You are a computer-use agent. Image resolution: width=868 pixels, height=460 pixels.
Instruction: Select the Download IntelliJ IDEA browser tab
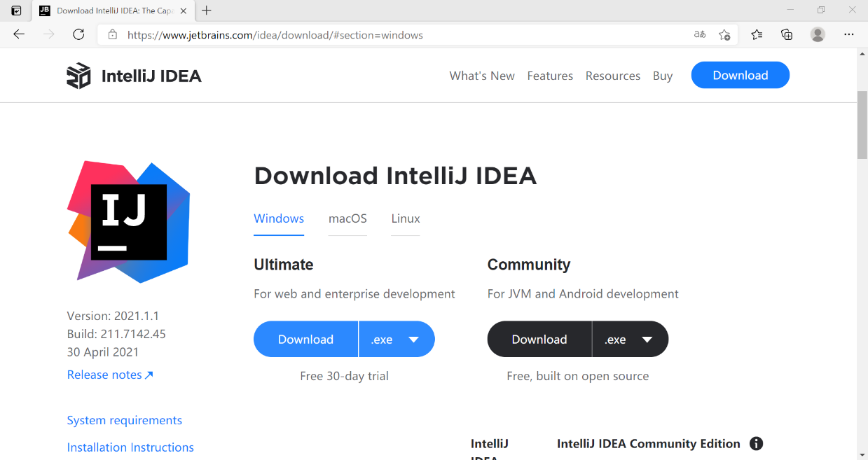coord(113,11)
